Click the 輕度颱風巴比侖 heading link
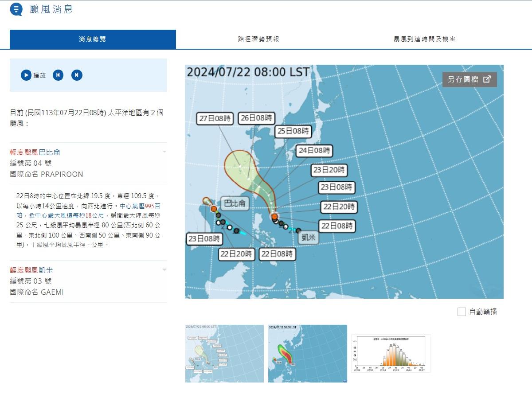This screenshot has width=532, height=394. (x=35, y=152)
